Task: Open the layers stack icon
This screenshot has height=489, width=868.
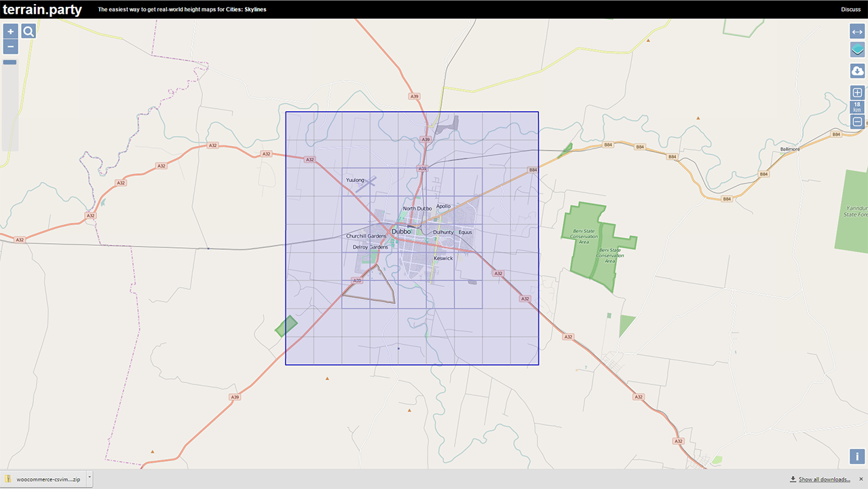Action: coord(857,50)
